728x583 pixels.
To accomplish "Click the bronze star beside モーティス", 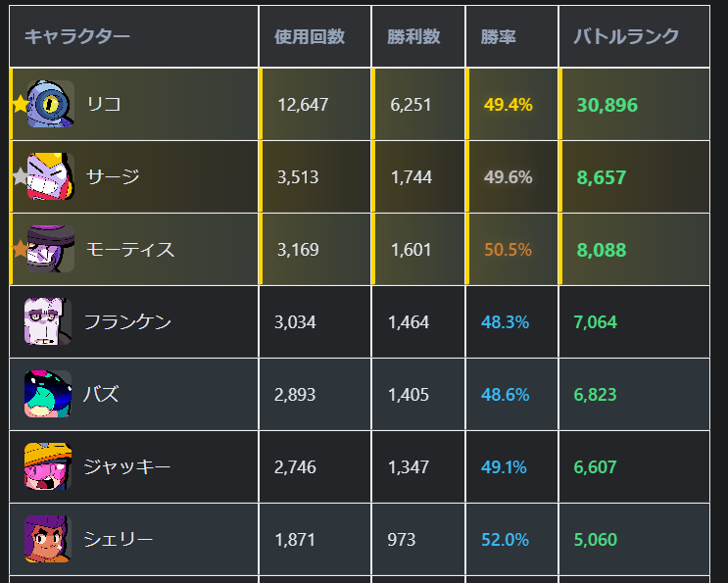I will pyautogui.click(x=20, y=249).
